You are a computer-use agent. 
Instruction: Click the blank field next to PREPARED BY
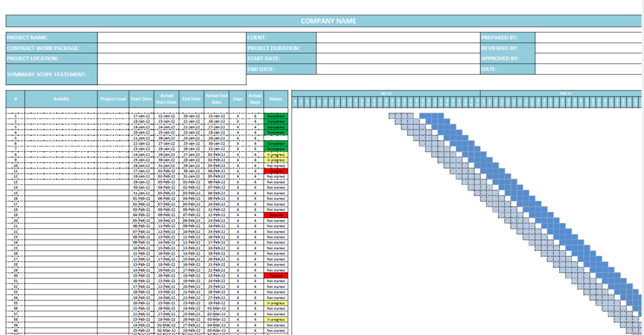(x=590, y=37)
